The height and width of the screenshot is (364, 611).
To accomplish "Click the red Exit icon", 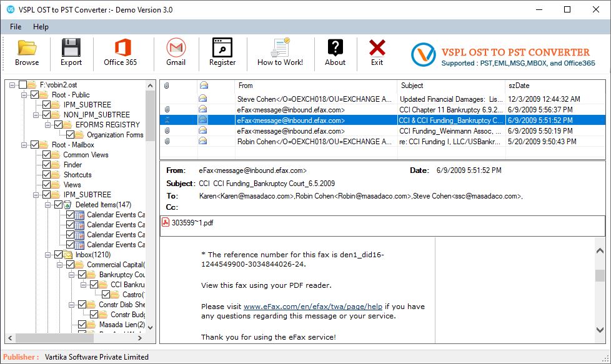I will (x=377, y=47).
